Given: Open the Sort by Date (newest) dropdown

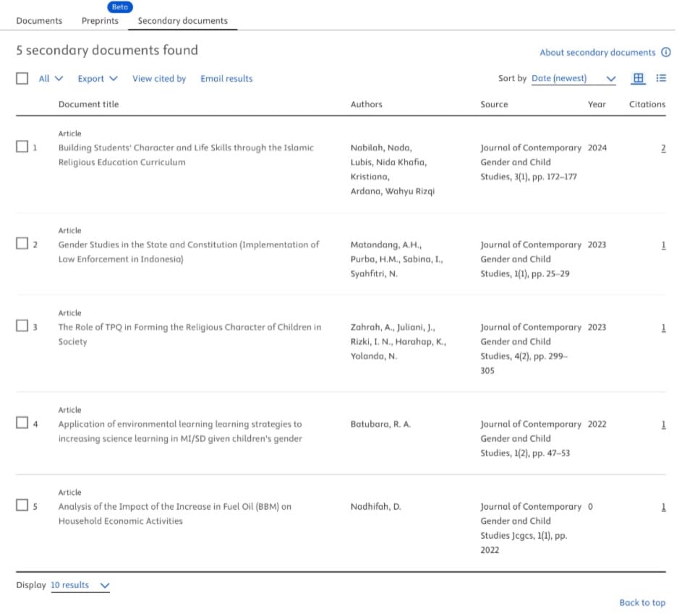Looking at the screenshot, I should [574, 78].
